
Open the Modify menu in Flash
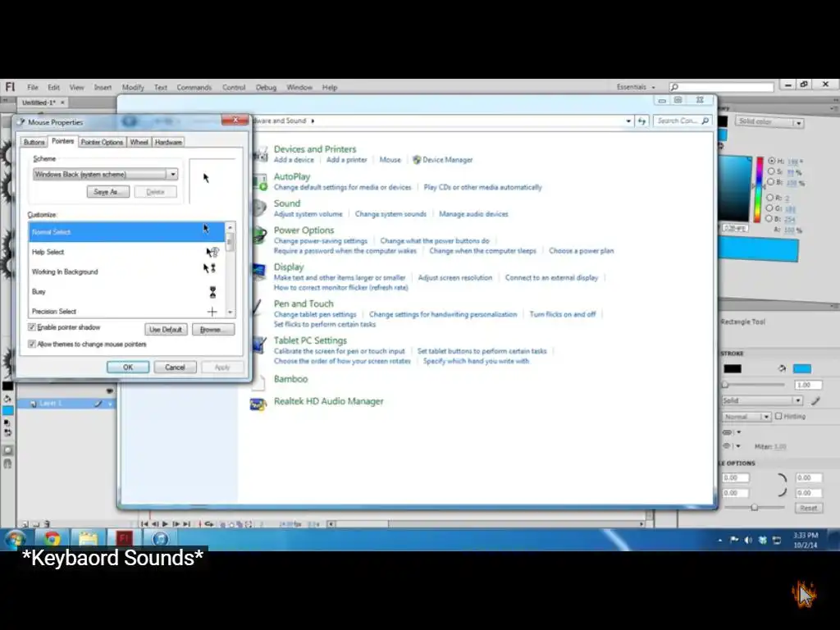133,87
